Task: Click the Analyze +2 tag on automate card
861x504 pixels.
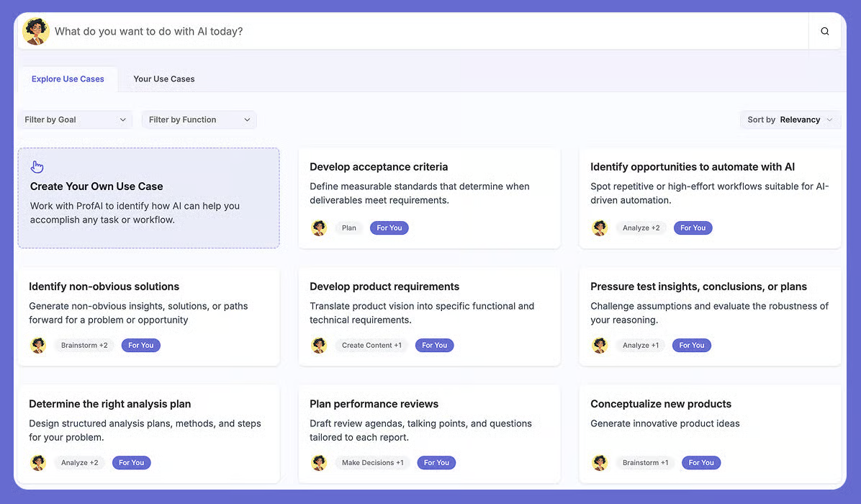Action: [641, 228]
